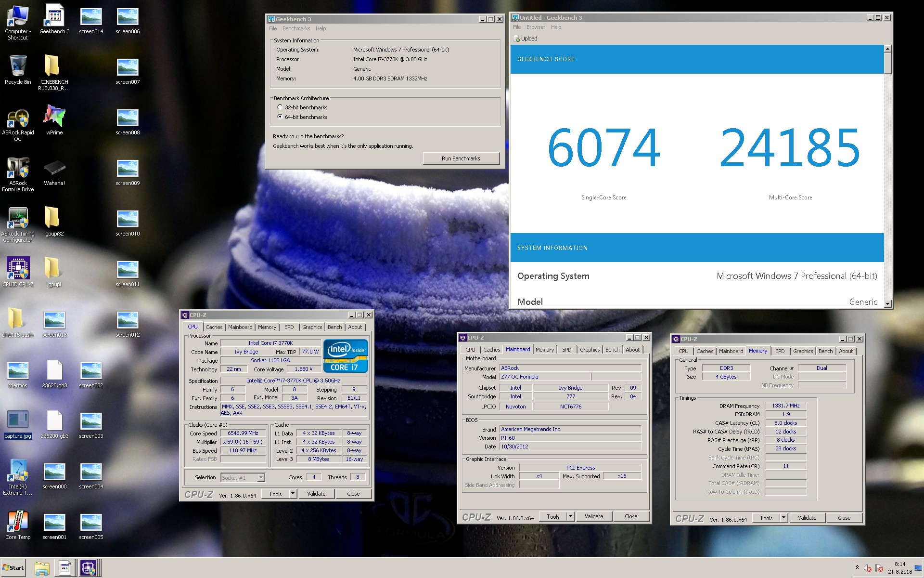Image resolution: width=924 pixels, height=578 pixels.
Task: Open the Recycle Bin icon
Action: click(x=18, y=70)
